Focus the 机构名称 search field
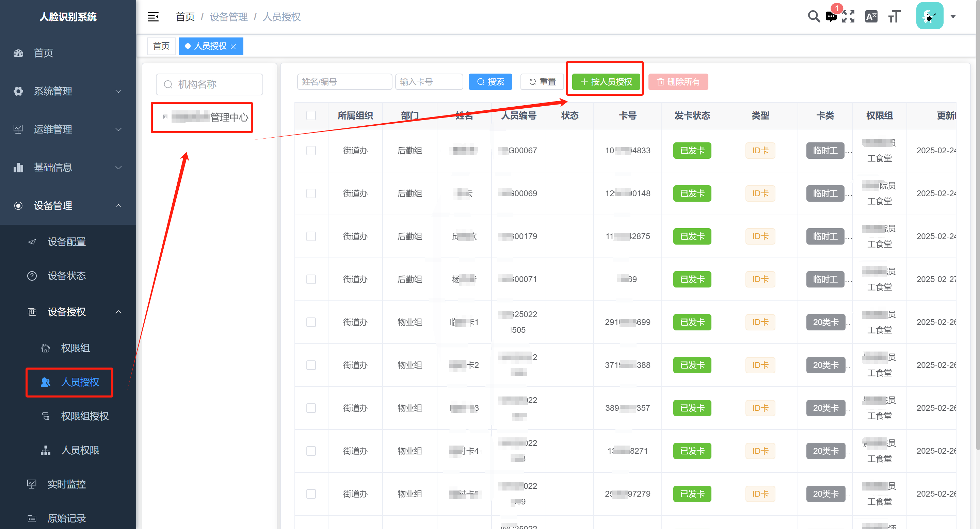 [x=209, y=84]
